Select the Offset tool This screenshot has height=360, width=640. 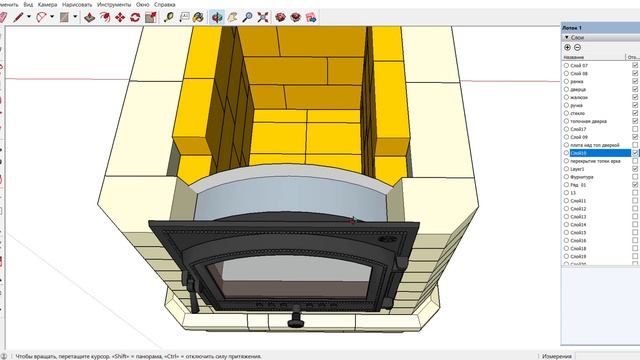coord(105,17)
